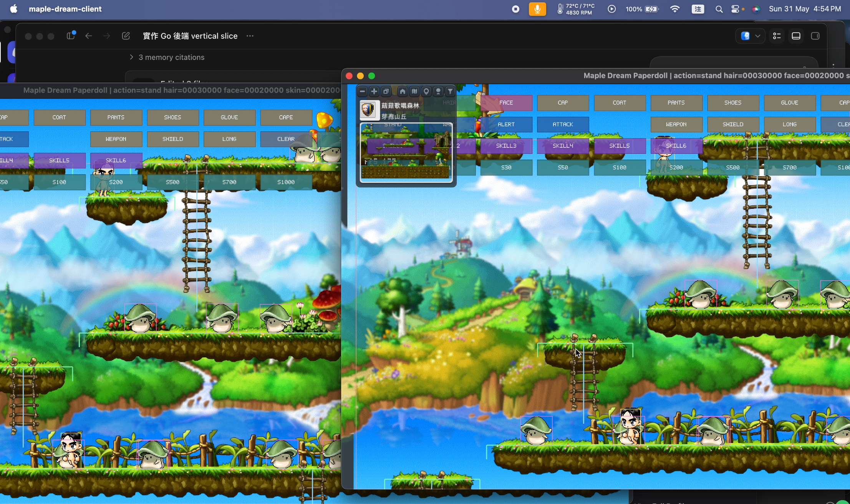Click PANTS in the active Paperdoll window
850x504 pixels.
coord(676,103)
